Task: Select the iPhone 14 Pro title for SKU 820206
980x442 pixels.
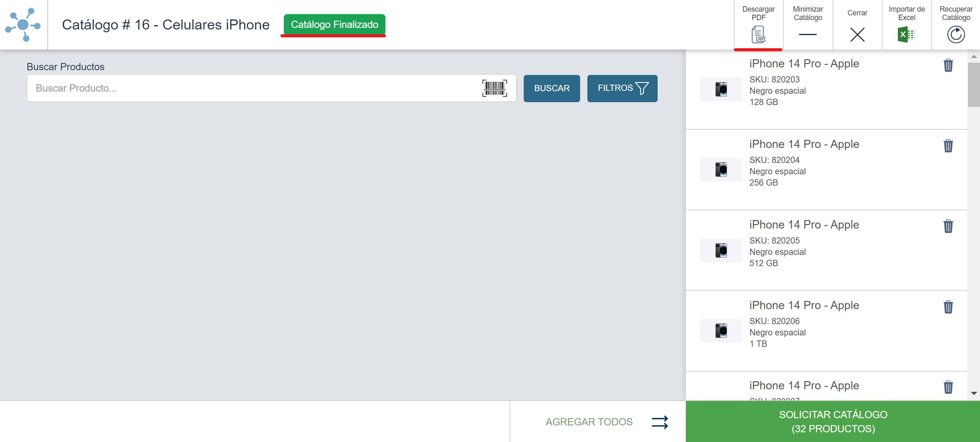Action: tap(804, 305)
